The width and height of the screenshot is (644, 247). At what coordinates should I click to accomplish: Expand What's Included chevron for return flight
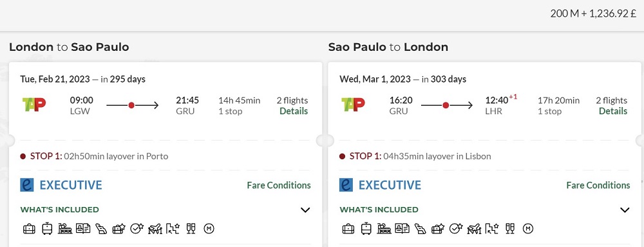click(x=625, y=210)
